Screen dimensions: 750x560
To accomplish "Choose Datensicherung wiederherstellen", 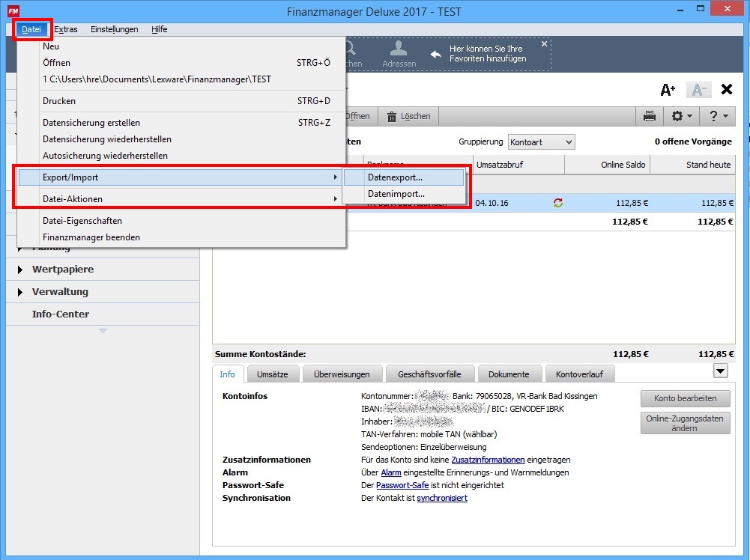I will tap(181, 139).
